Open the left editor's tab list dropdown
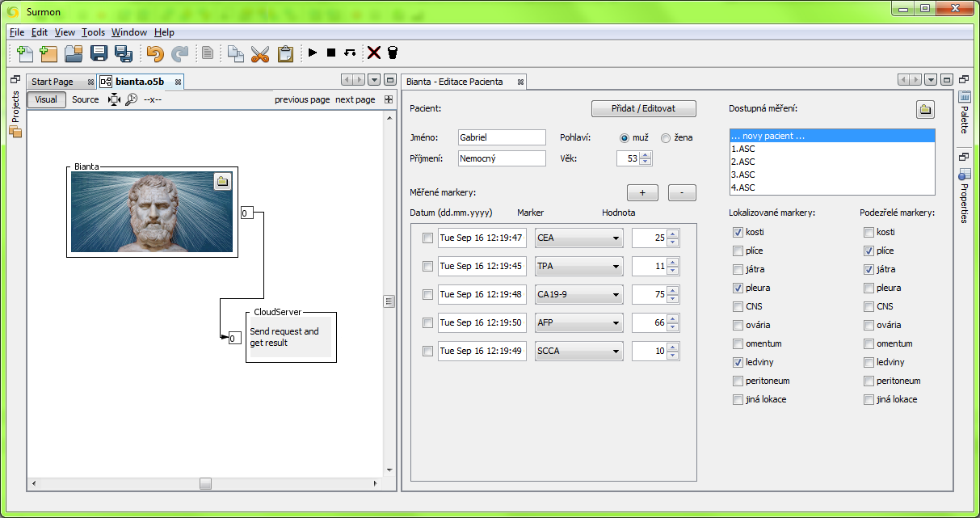 374,80
